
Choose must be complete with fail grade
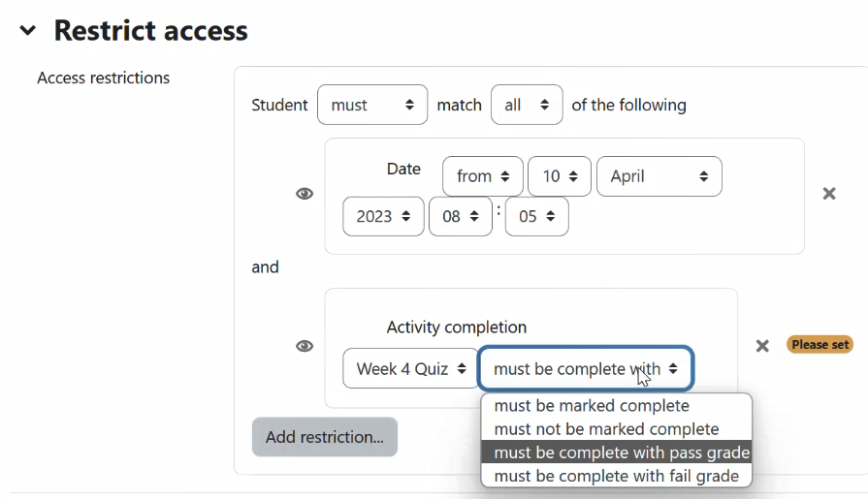[x=616, y=476]
